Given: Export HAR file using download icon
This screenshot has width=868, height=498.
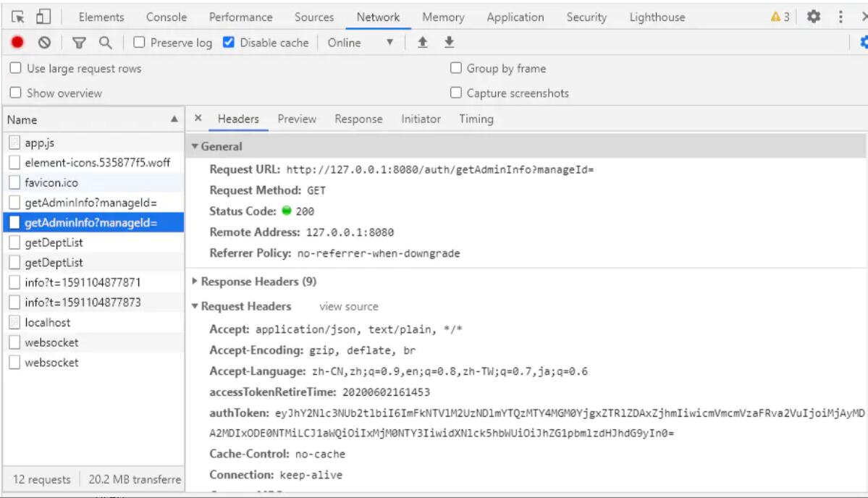Looking at the screenshot, I should (x=448, y=42).
